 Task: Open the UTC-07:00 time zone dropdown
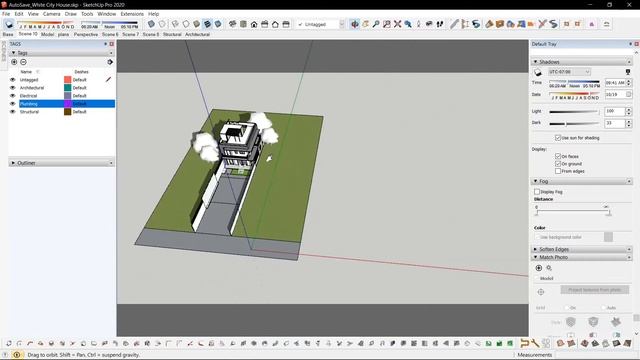click(569, 72)
